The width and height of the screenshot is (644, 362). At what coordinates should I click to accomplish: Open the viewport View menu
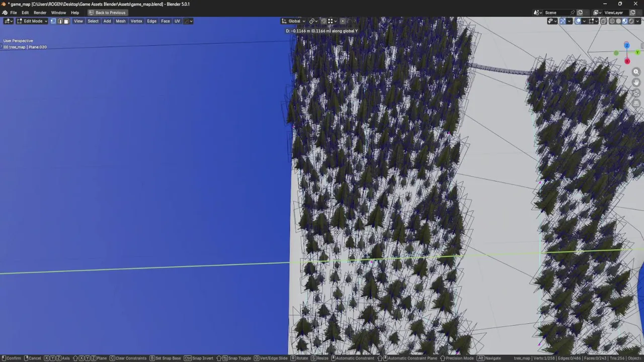tap(78, 21)
